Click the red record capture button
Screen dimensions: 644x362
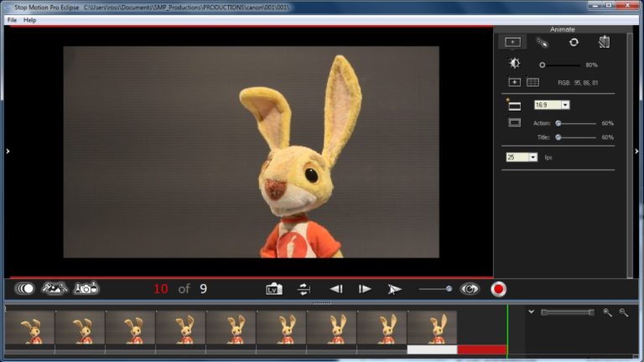[x=498, y=289]
